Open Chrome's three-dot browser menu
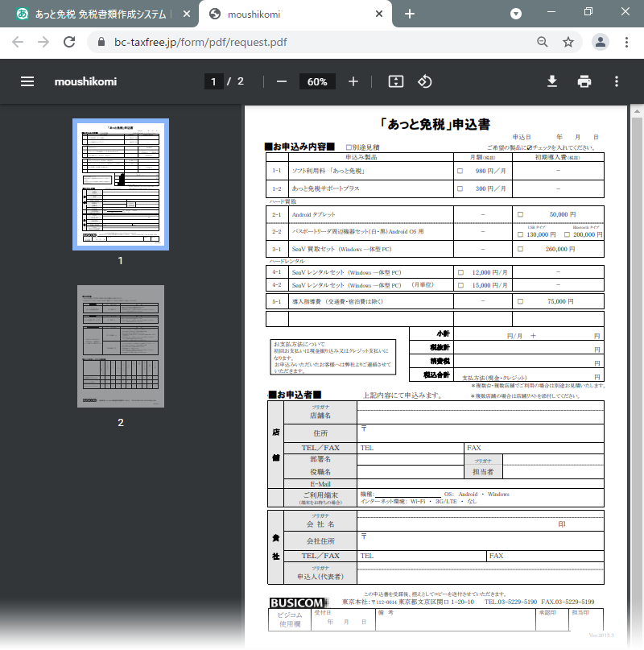 pyautogui.click(x=625, y=42)
